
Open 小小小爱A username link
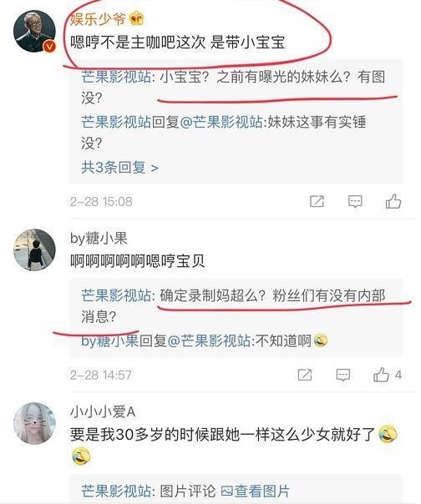103,411
